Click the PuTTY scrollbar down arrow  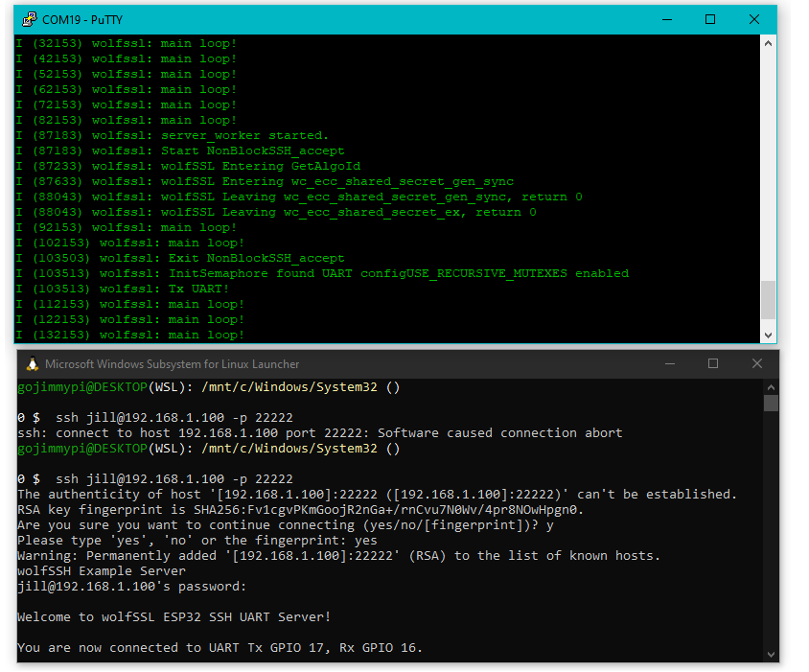tap(768, 335)
